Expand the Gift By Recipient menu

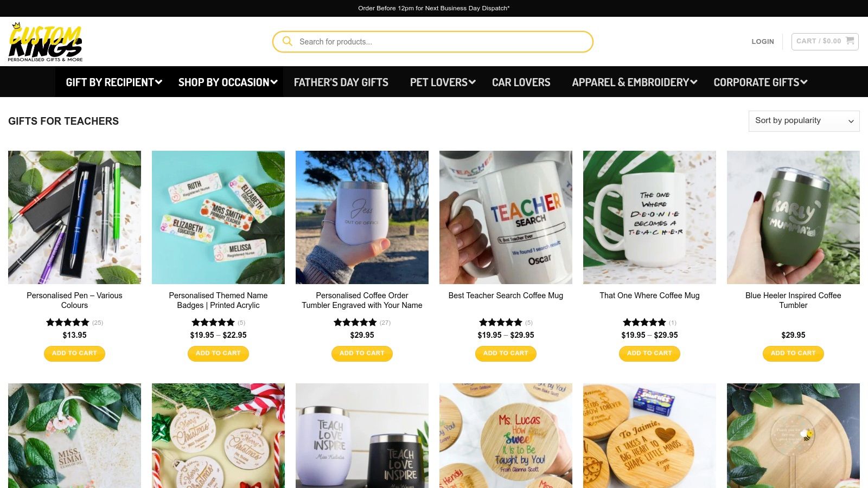pyautogui.click(x=114, y=82)
